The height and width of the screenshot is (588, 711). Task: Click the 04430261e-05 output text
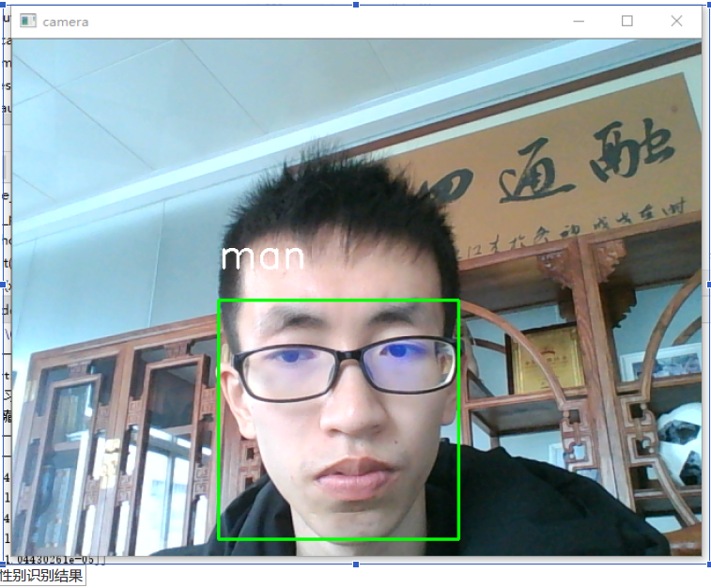click(x=54, y=560)
